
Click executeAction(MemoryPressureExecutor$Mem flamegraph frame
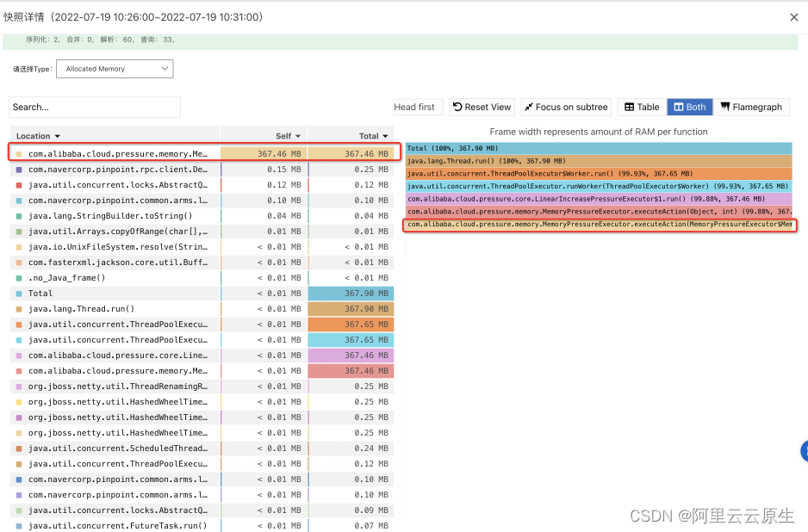coord(599,225)
